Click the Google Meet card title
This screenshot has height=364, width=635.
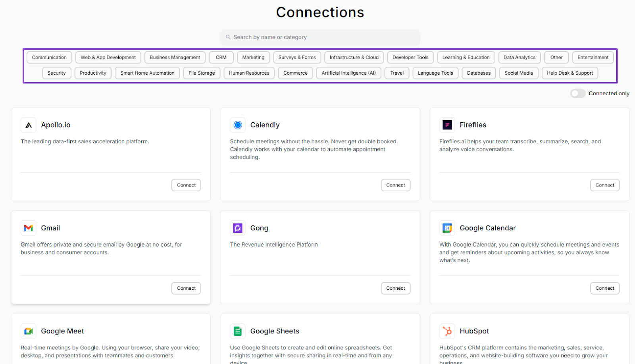[x=62, y=331]
